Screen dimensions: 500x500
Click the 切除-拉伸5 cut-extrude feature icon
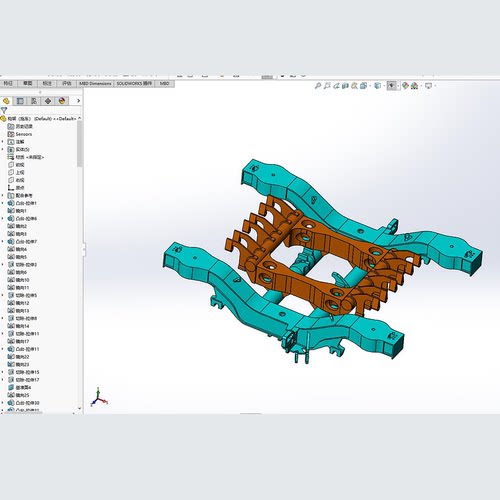[x=11, y=295]
